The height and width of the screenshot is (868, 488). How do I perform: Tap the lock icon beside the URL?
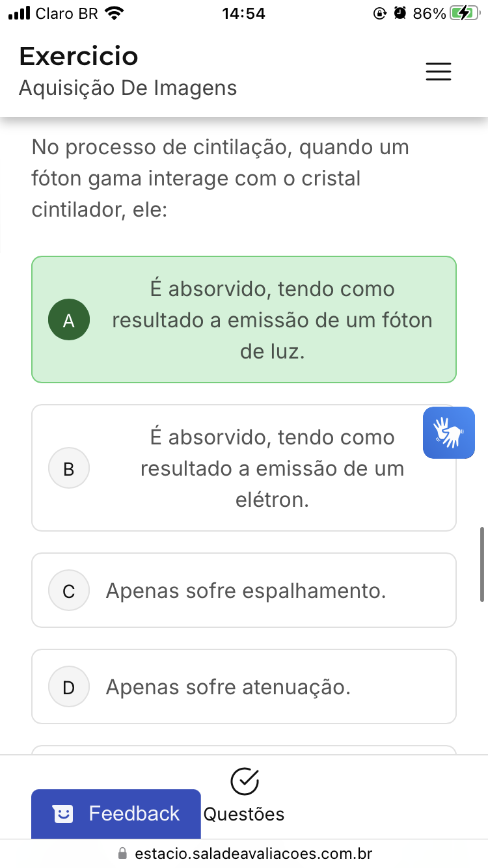pos(122,853)
